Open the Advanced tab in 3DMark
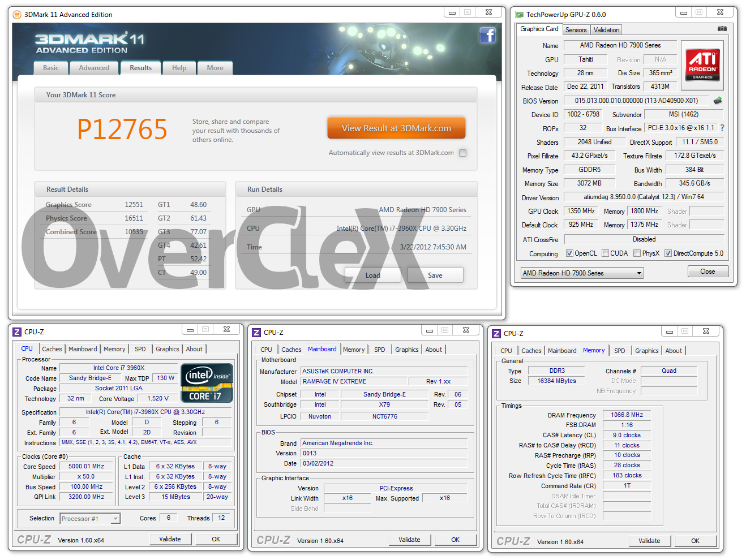The height and width of the screenshot is (560, 746). (94, 68)
